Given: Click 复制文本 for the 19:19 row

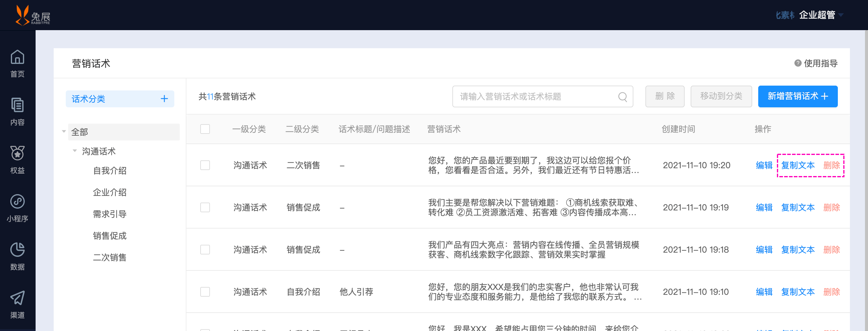Looking at the screenshot, I should [x=797, y=207].
